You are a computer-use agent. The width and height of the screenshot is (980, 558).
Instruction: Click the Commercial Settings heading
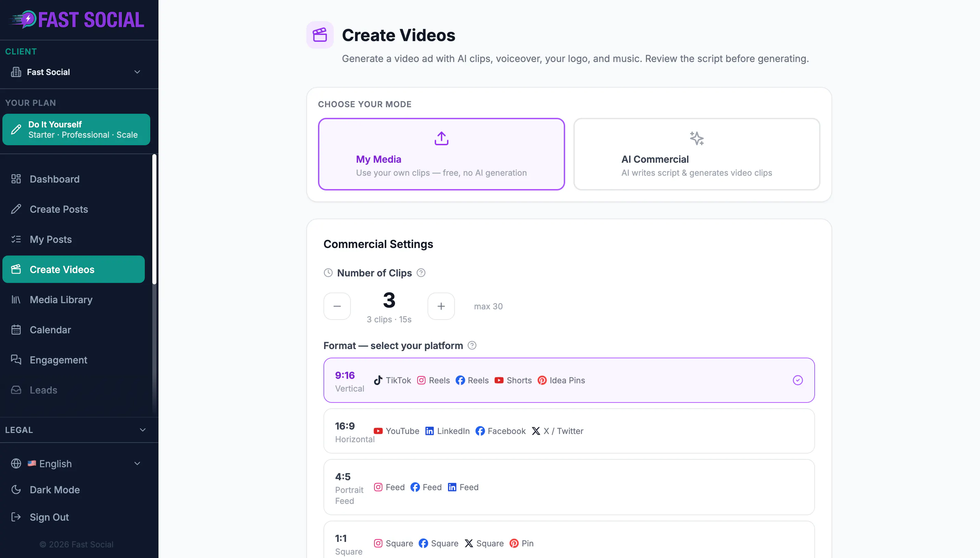tap(378, 244)
